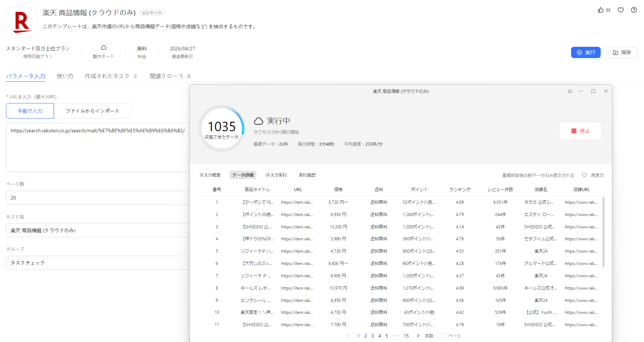Click shop name セタフィル公式 cell
This screenshot has width=644, height=342.
point(540,239)
